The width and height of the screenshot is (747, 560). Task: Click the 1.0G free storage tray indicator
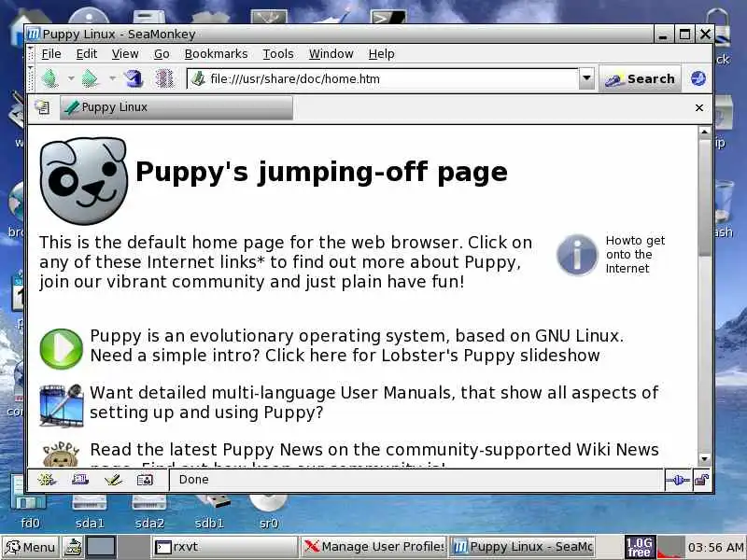click(640, 547)
